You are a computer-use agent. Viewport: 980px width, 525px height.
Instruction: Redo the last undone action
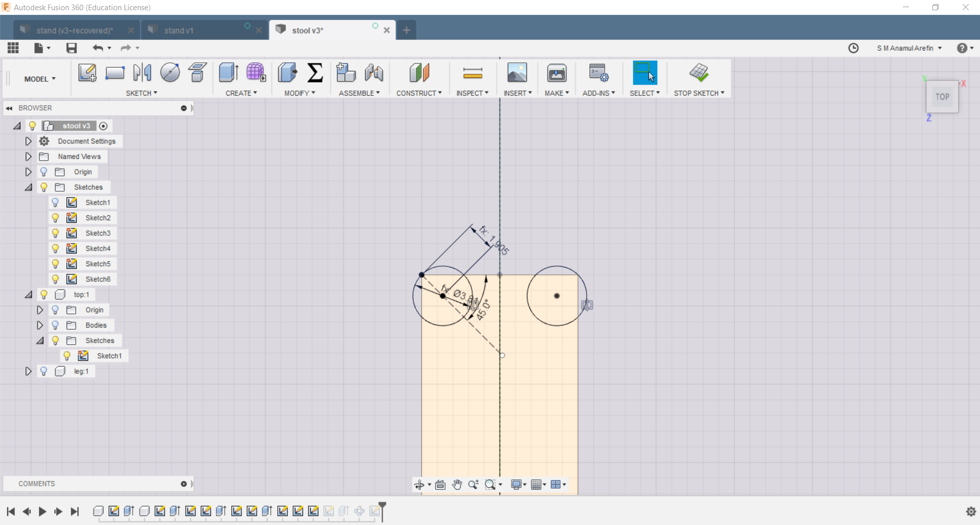(125, 48)
